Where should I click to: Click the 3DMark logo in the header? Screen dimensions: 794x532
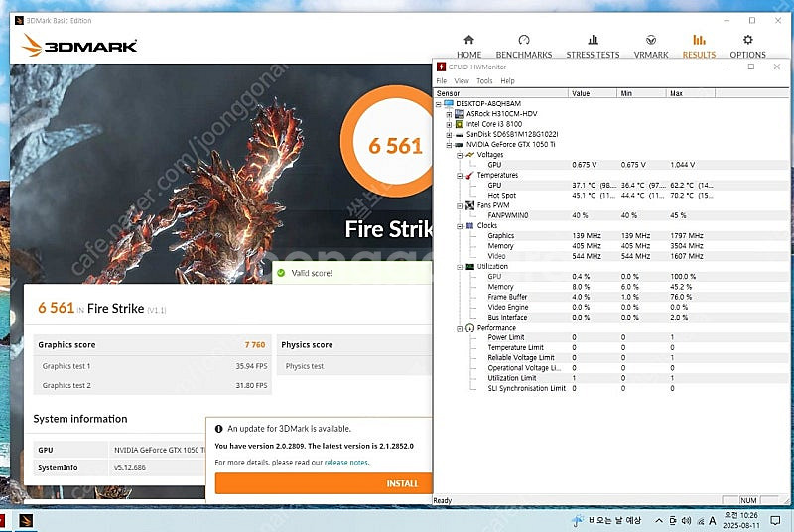(79, 46)
